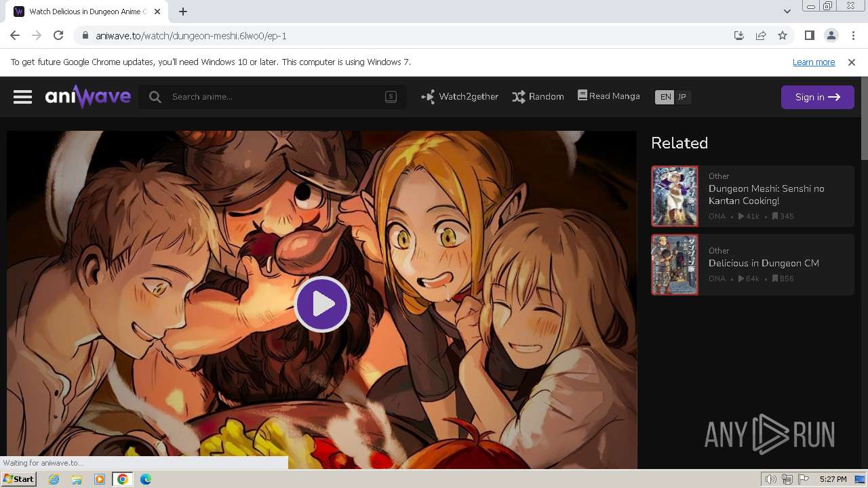Open the Windows Start menu
The width and height of the screenshot is (868, 488).
[18, 479]
